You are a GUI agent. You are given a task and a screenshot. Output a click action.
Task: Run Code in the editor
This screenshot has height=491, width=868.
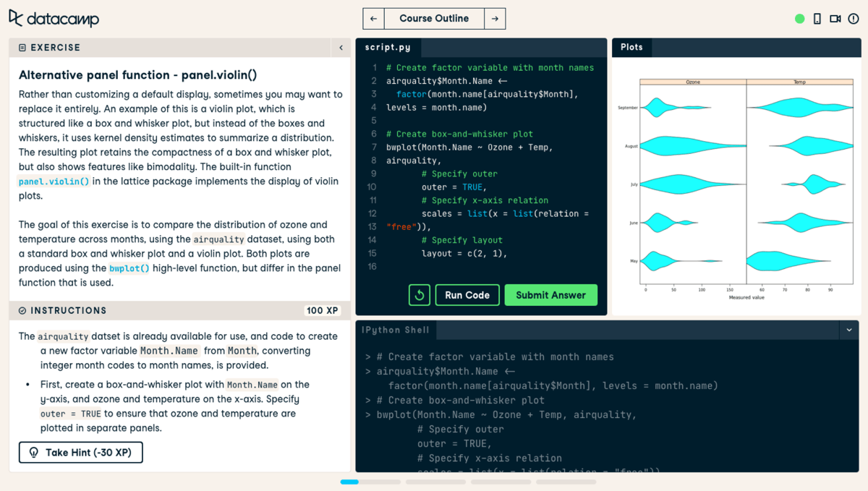(467, 294)
